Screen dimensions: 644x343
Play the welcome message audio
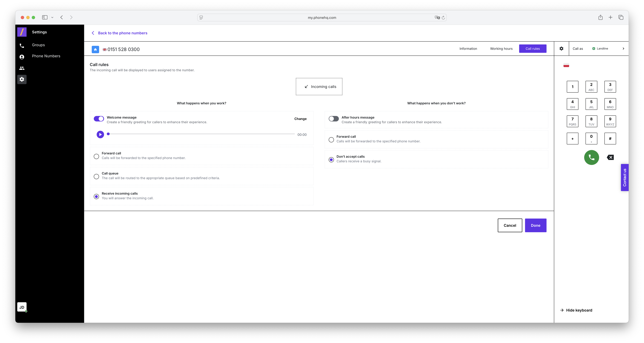tap(100, 134)
